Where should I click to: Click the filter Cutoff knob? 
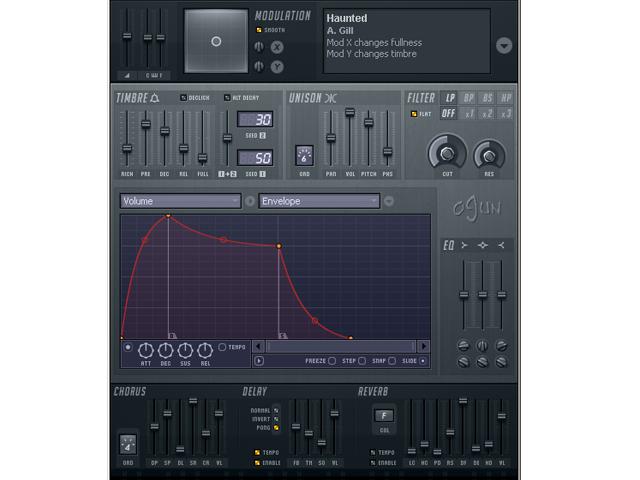(447, 153)
